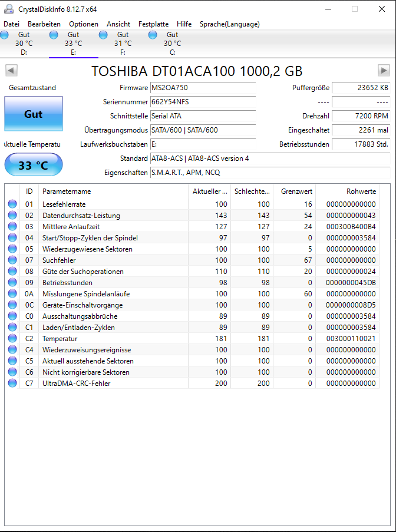Click raw value 0000000045DB

(x=351, y=283)
